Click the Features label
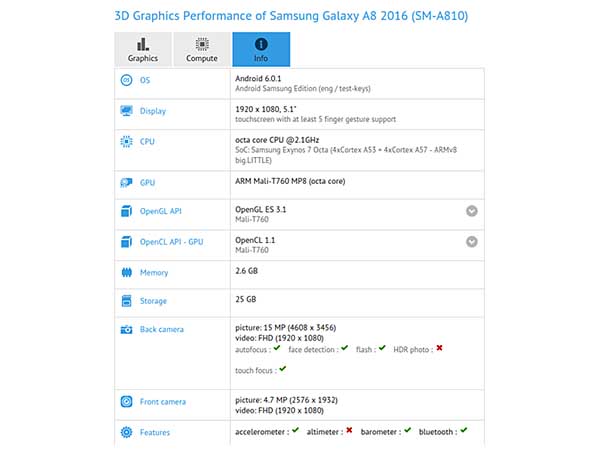Viewport: 600px width, 450px height. [155, 432]
